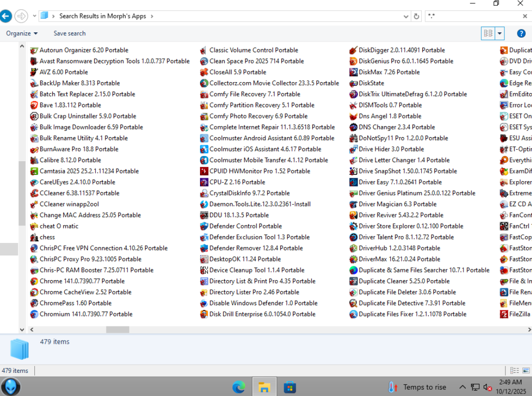The image size is (532, 396).
Task: Click the Autorun Organizer 6.20 Portable icon
Action: (x=34, y=50)
